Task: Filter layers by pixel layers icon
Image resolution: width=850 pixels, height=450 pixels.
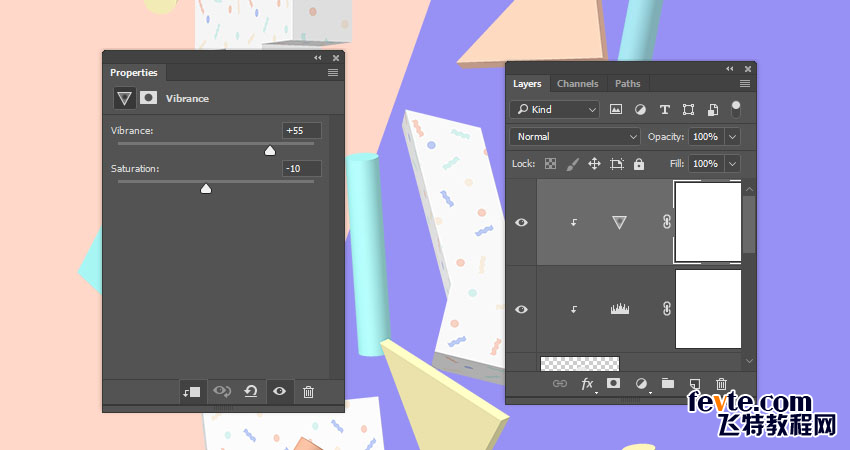Action: coord(616,110)
